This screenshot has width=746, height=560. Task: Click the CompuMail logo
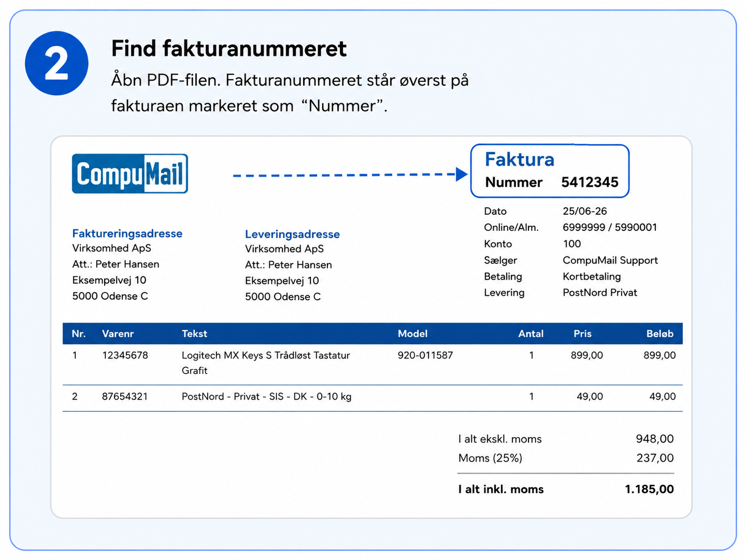(130, 174)
